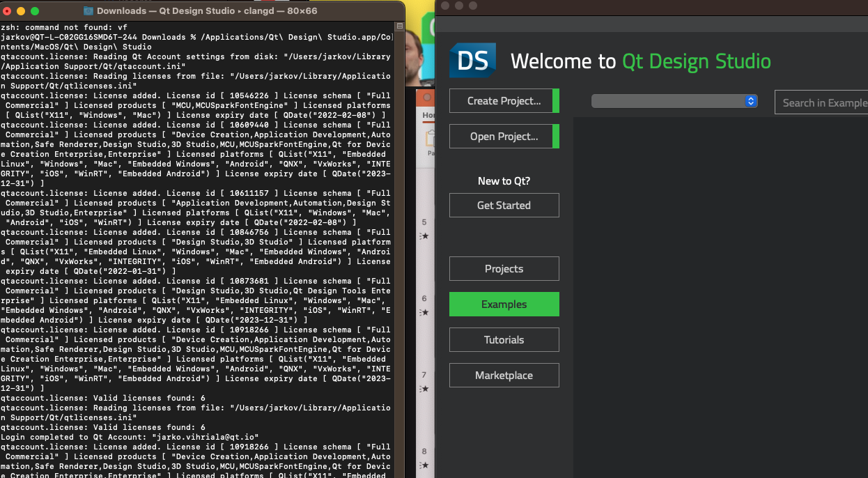Select the Examples section
This screenshot has height=478, width=868.
click(504, 304)
